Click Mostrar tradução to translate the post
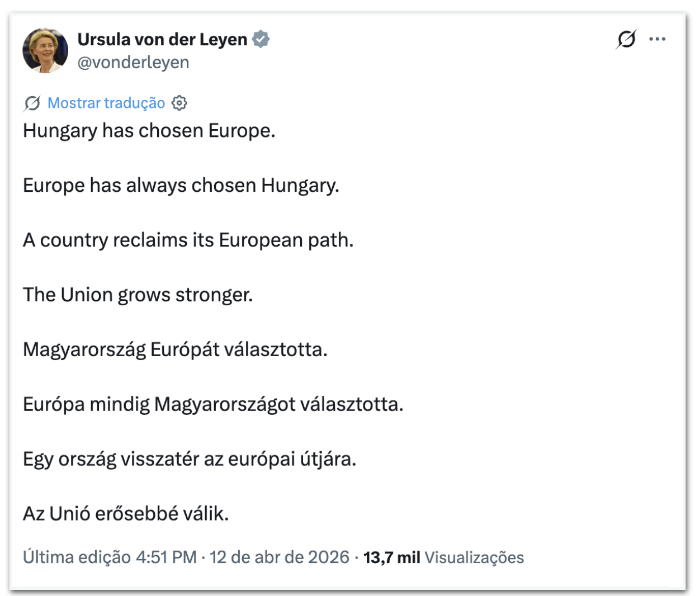This screenshot has height=596, width=700. coord(106,103)
